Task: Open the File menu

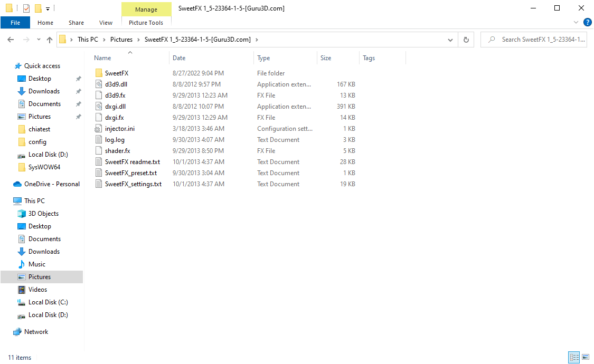Action: pyautogui.click(x=15, y=23)
